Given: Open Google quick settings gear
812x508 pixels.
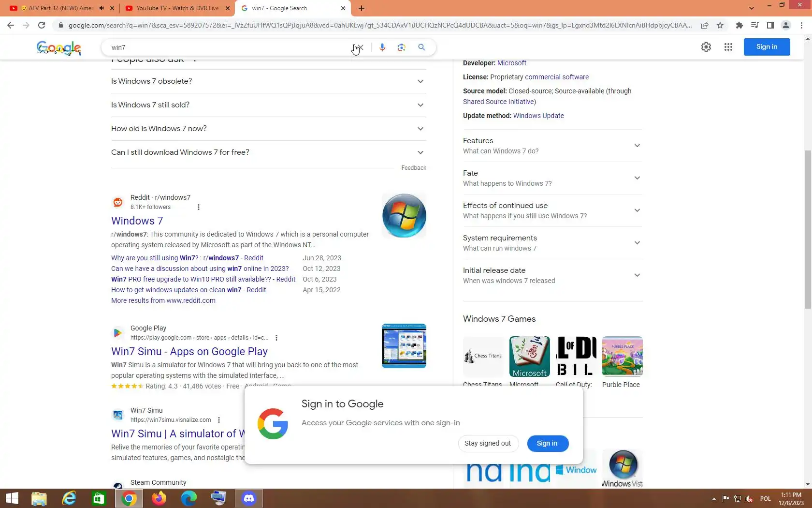Looking at the screenshot, I should tap(706, 47).
